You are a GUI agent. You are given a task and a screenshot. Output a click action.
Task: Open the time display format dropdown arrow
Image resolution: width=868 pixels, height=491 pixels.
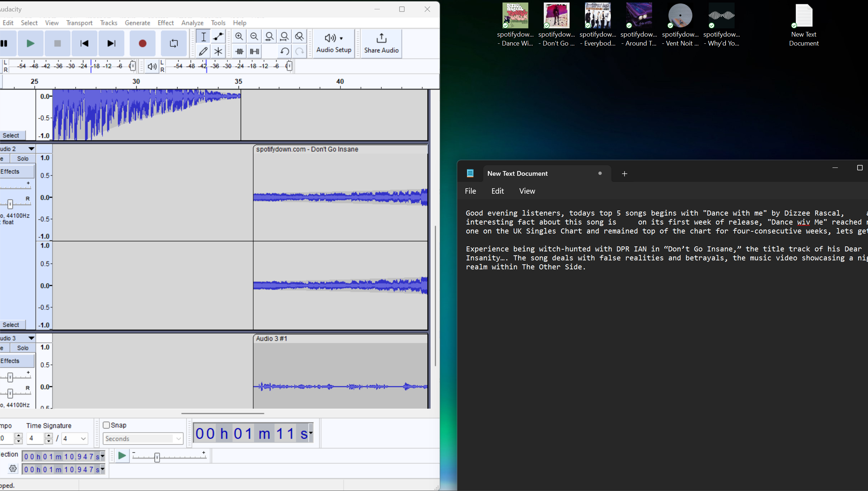tap(311, 433)
